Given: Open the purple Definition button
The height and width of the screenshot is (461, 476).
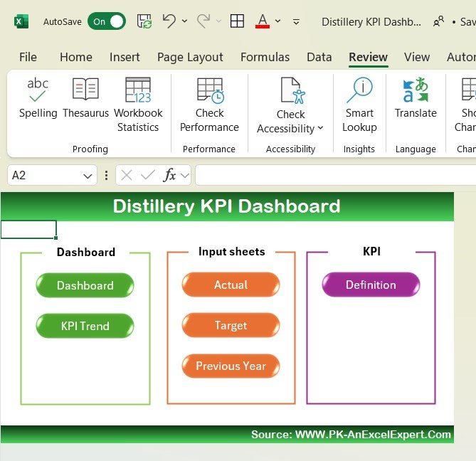Looking at the screenshot, I should 371,285.
